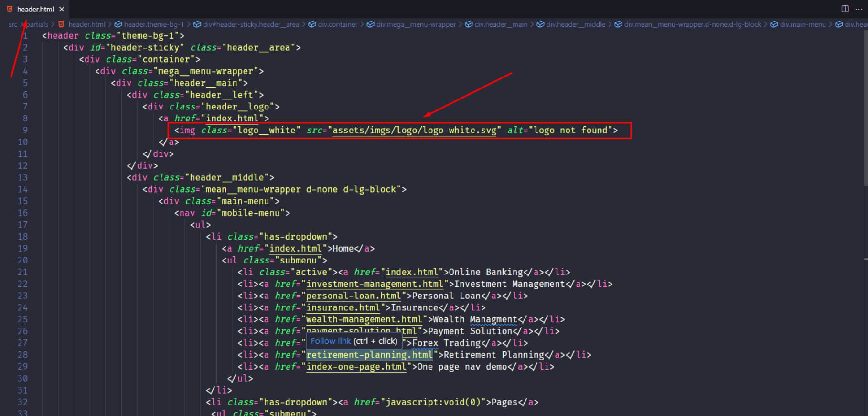
Task: Click line number 9 in gutter
Action: [x=25, y=130]
